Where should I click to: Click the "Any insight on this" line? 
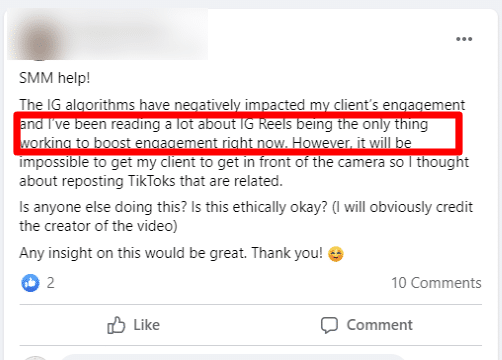tap(171, 253)
